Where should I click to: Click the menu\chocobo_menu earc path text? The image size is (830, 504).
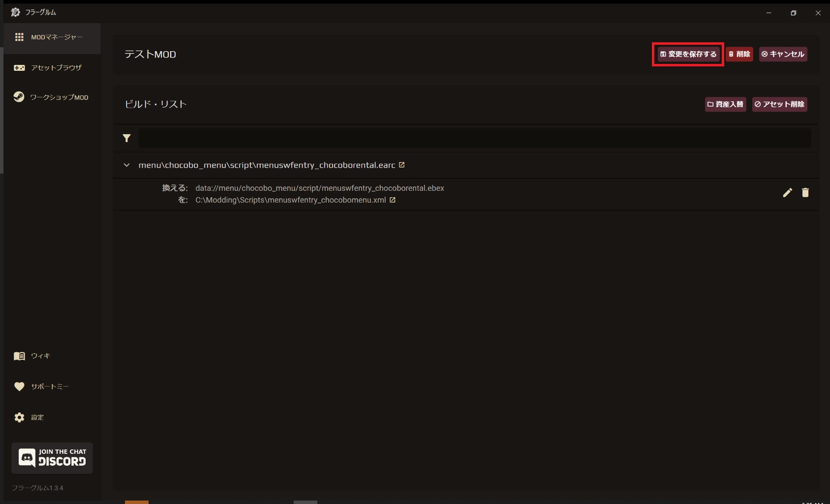267,165
